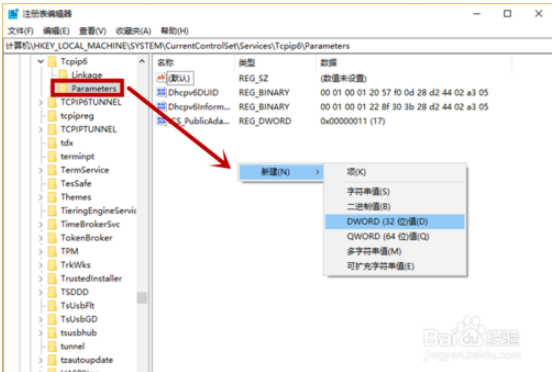Image resolution: width=553 pixels, height=372 pixels.
Task: Expand the TCPIP6TUNNEL node
Action: 41,102
